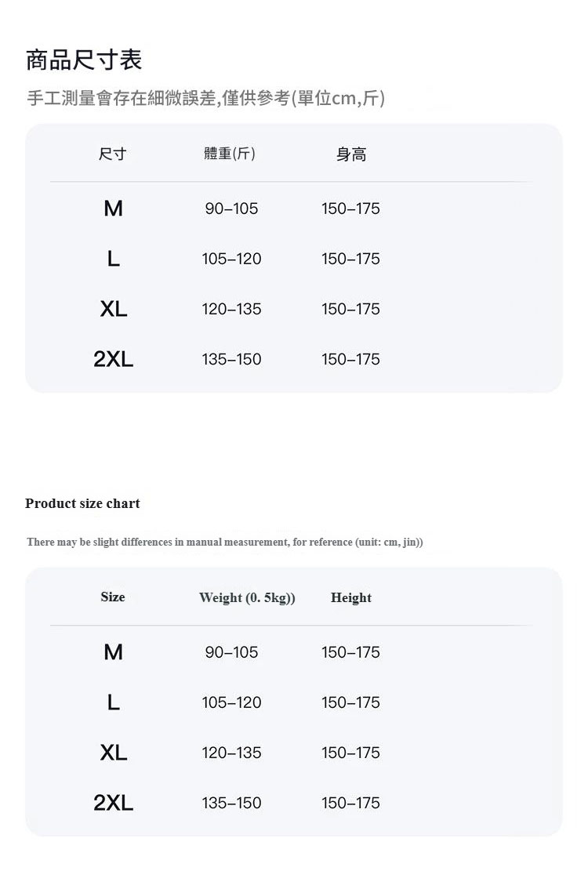Click the Product size chart heading
The image size is (588, 889).
(x=82, y=503)
